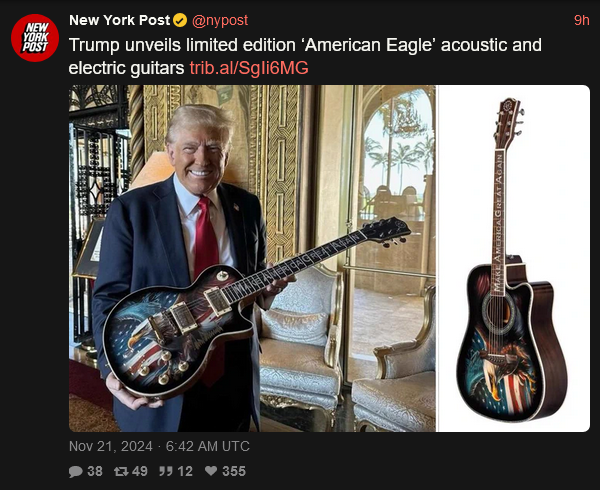Click the quote marks icon
The width and height of the screenshot is (600, 490).
click(x=166, y=471)
